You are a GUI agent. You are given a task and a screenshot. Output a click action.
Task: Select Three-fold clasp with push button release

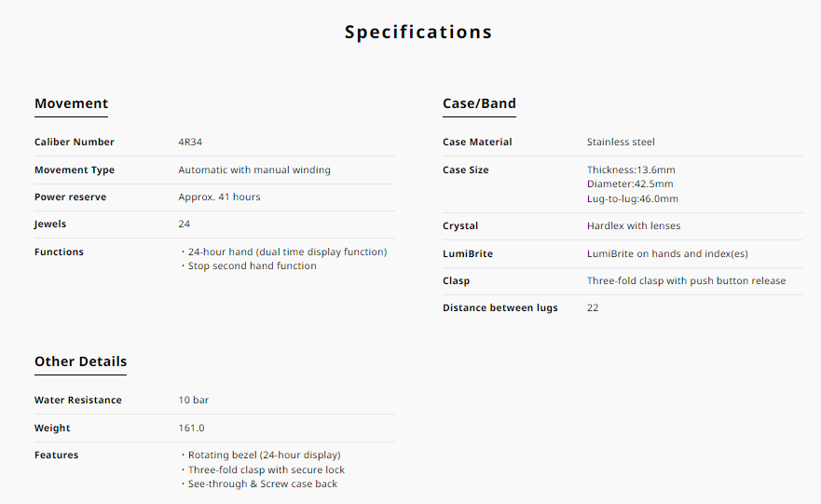point(686,280)
